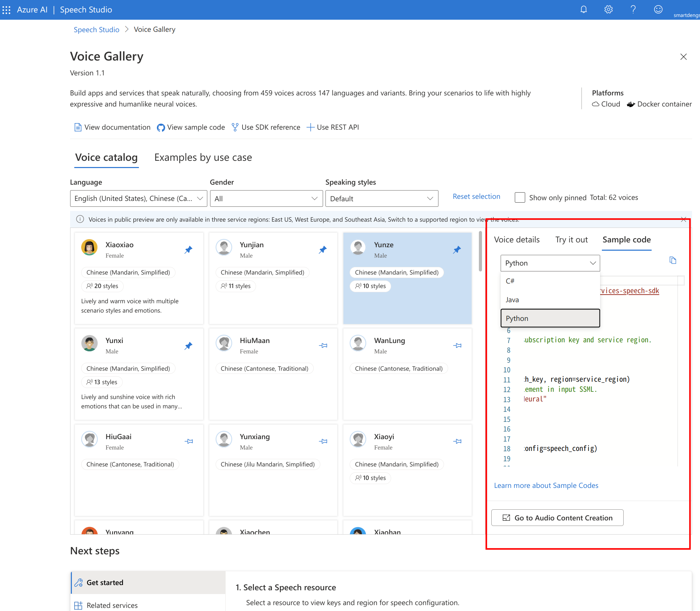Click Use REST API link
Screen dimensions: 700x611
click(333, 127)
